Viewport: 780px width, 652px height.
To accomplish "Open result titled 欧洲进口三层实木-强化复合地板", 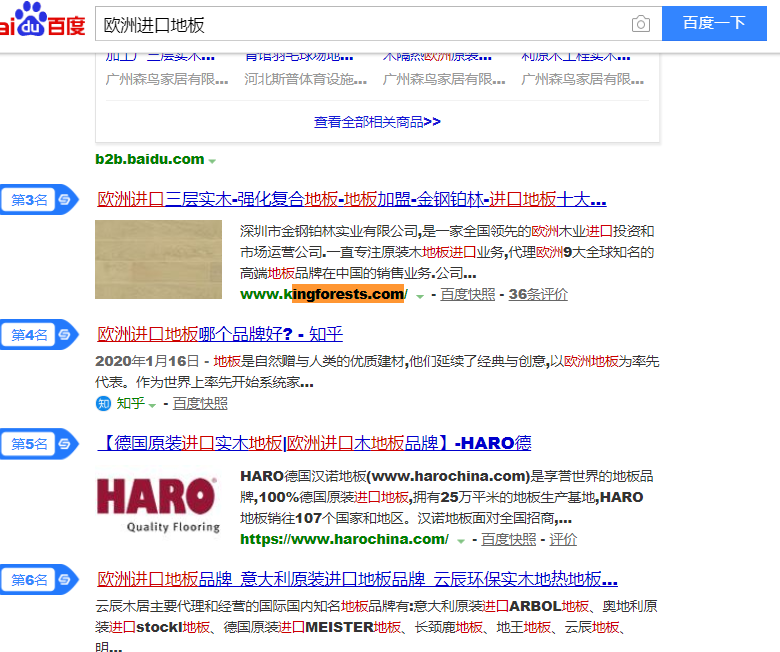I will coord(352,199).
